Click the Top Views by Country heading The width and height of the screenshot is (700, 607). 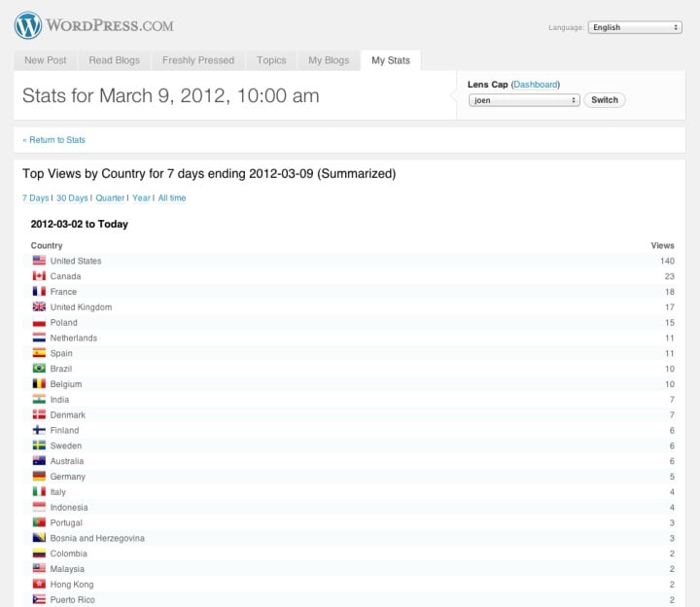[x=209, y=174]
